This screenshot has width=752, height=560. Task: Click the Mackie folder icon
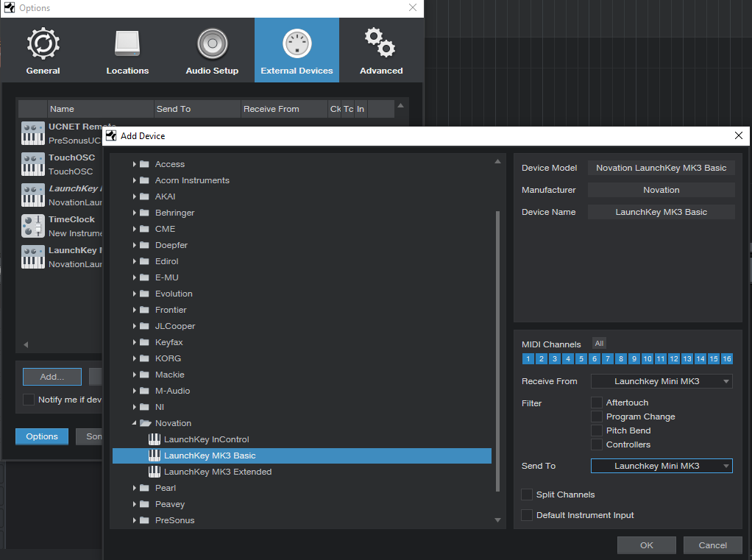(x=144, y=375)
